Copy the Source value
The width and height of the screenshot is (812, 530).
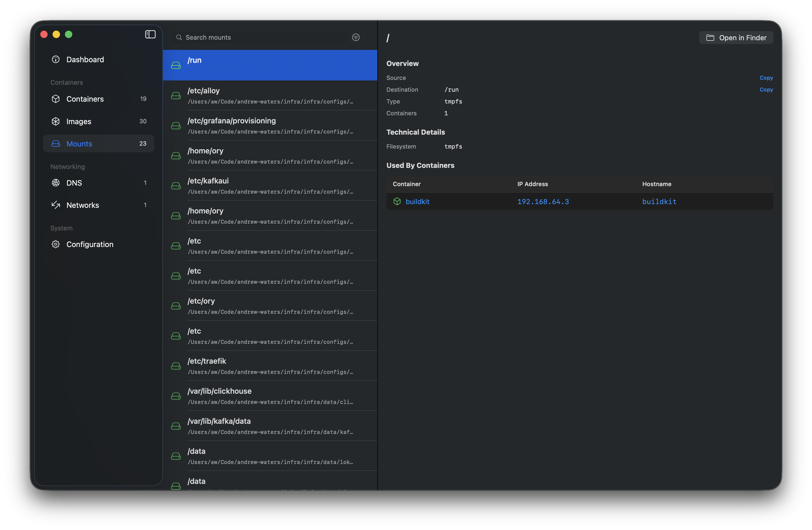coord(766,78)
